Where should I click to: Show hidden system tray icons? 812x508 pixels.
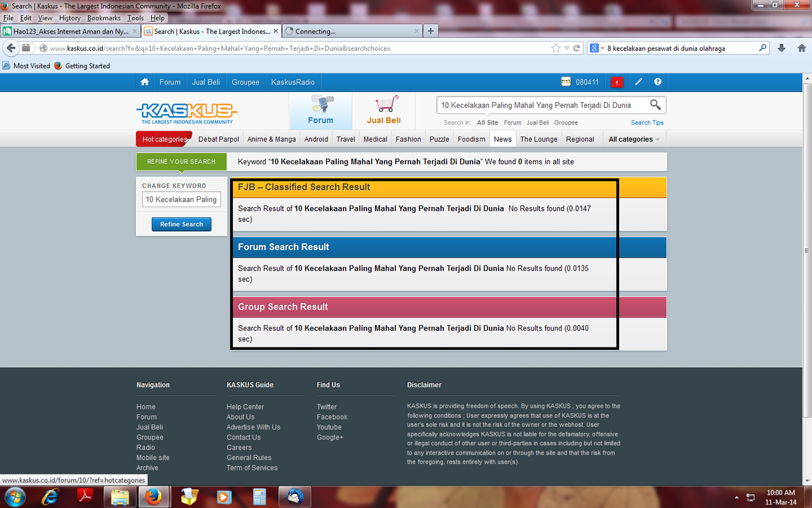[x=737, y=497]
